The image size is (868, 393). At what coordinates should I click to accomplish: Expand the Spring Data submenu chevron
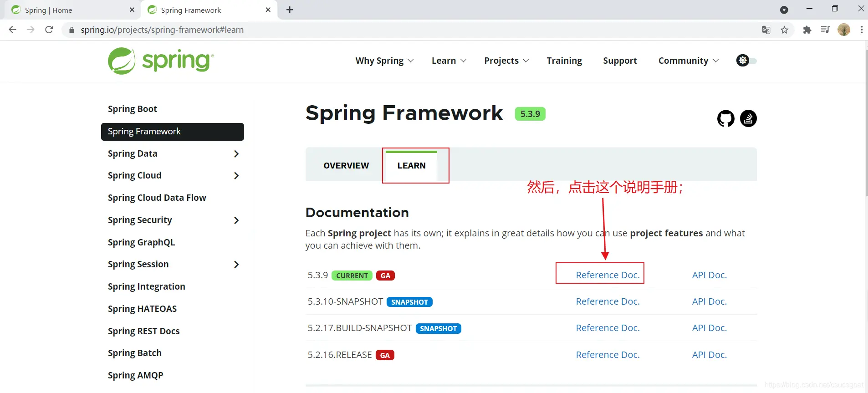click(236, 154)
